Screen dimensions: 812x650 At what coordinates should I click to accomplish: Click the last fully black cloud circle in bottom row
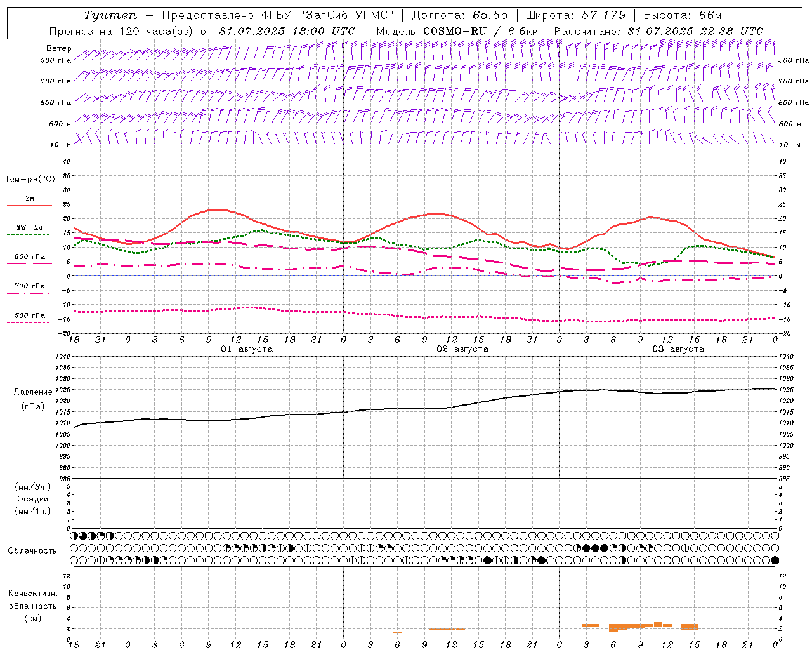775,560
